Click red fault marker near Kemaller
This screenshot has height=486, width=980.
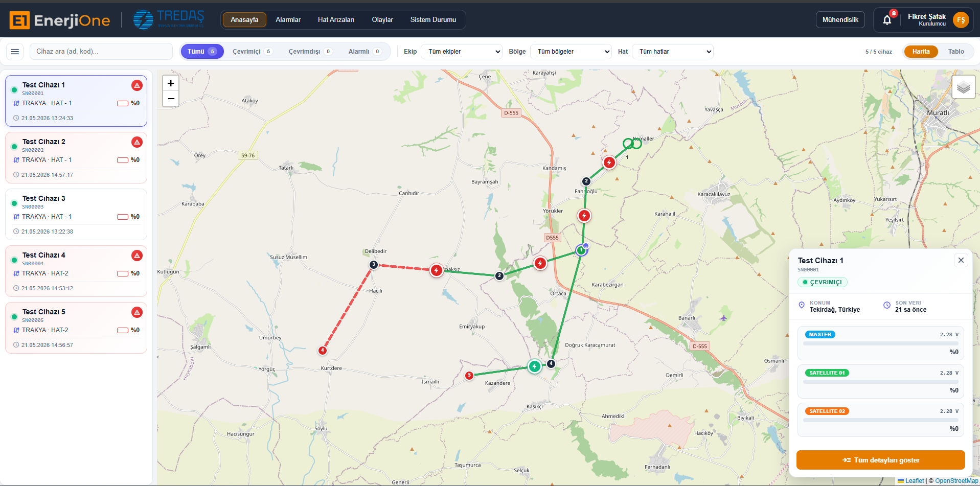click(x=609, y=163)
